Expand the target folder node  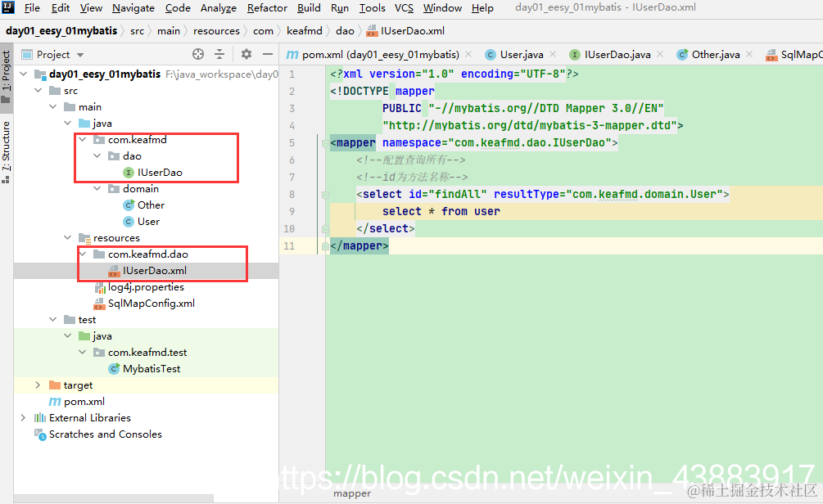(x=38, y=385)
